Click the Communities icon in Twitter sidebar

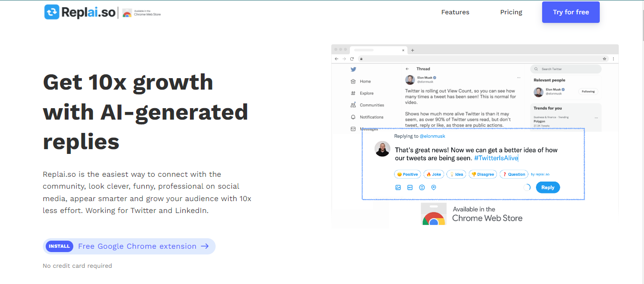pos(353,105)
